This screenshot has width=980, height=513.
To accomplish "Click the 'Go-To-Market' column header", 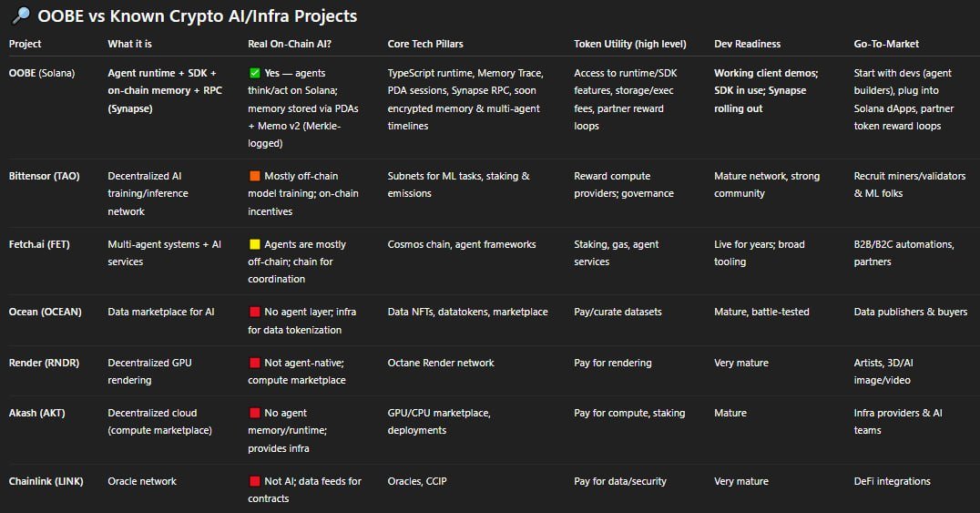I will tap(886, 44).
